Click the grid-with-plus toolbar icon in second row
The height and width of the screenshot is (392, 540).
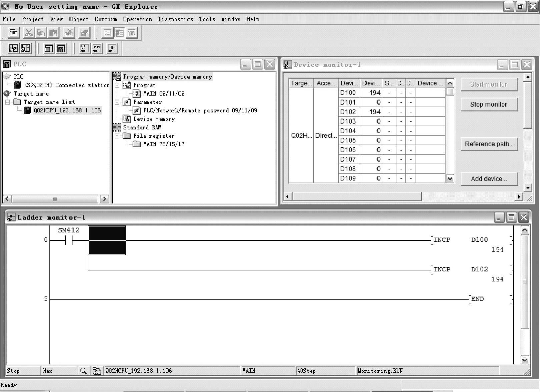[13, 49]
